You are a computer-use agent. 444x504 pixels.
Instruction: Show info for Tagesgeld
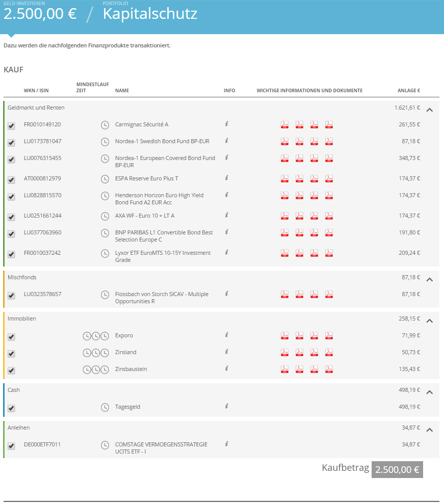tap(227, 406)
